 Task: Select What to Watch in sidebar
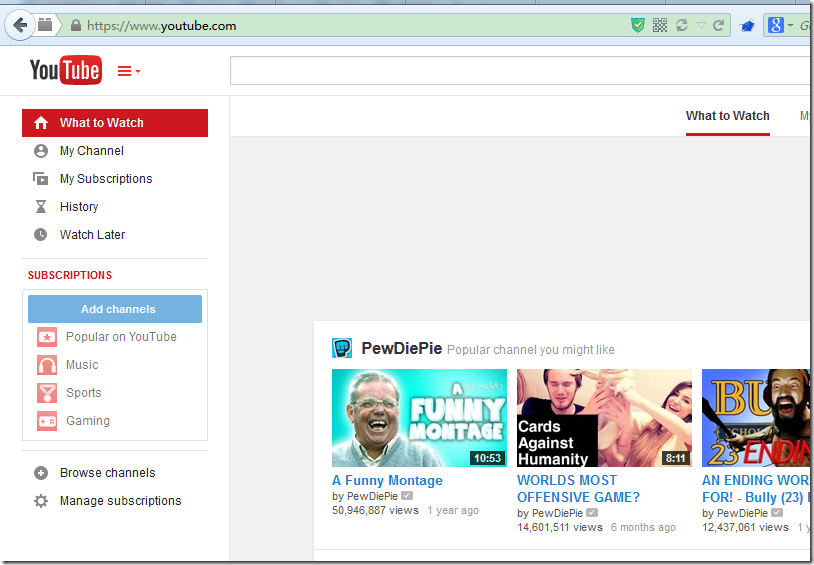(115, 123)
